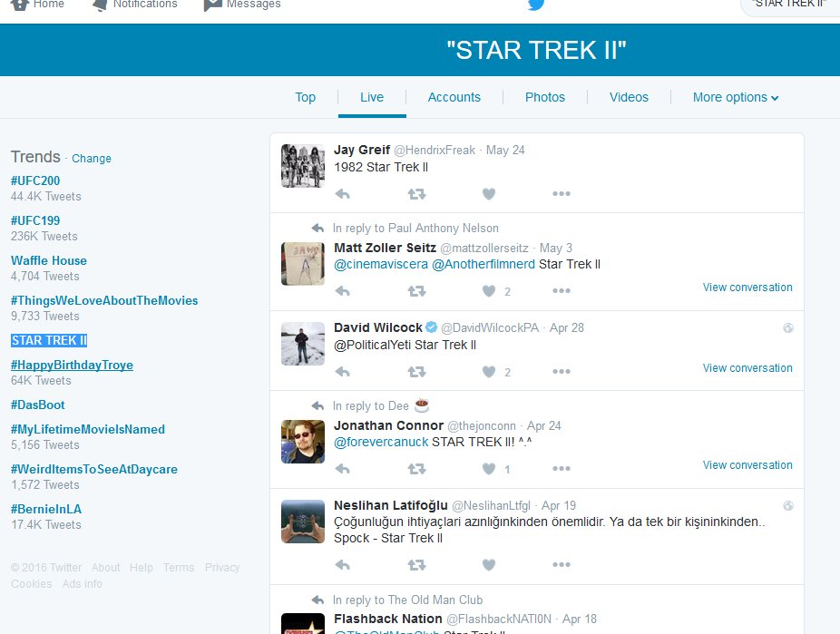This screenshot has width=840, height=634.
Task: Open the Help footer link
Action: click(142, 568)
